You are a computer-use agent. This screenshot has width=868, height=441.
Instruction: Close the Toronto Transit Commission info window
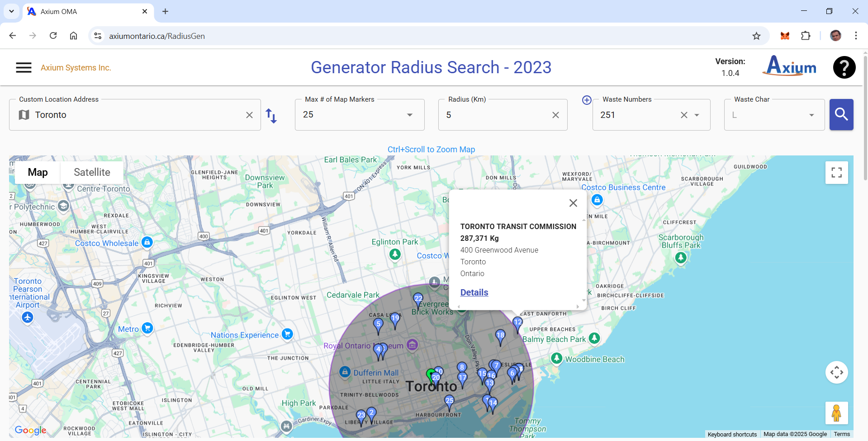pos(573,203)
